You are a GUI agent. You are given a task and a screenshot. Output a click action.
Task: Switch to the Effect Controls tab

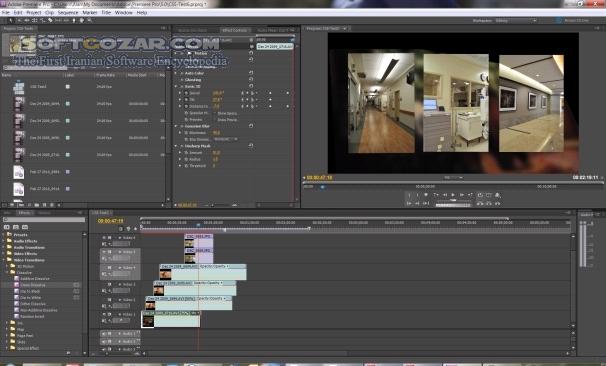pos(235,30)
